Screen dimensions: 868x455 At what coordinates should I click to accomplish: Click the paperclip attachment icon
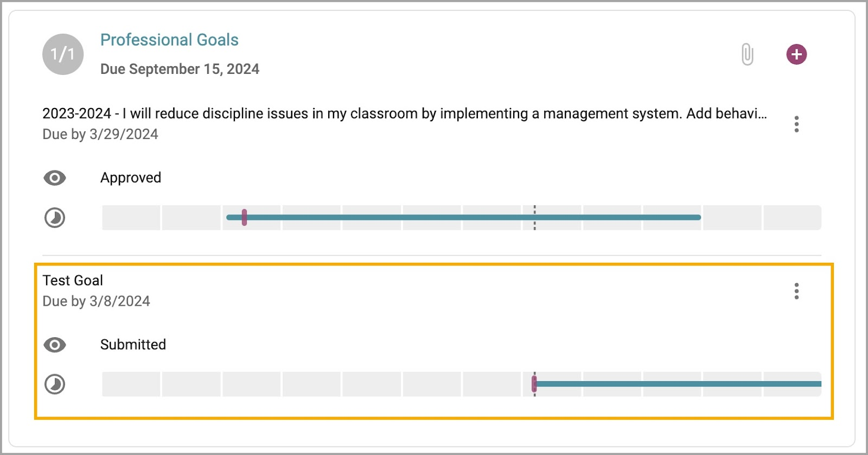click(747, 54)
